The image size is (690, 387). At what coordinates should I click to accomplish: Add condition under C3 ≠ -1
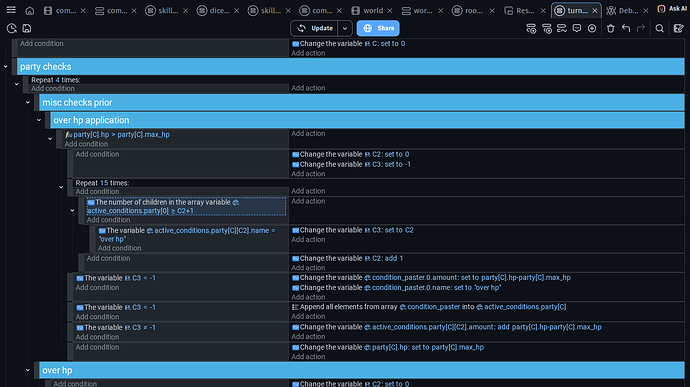pyautogui.click(x=97, y=337)
